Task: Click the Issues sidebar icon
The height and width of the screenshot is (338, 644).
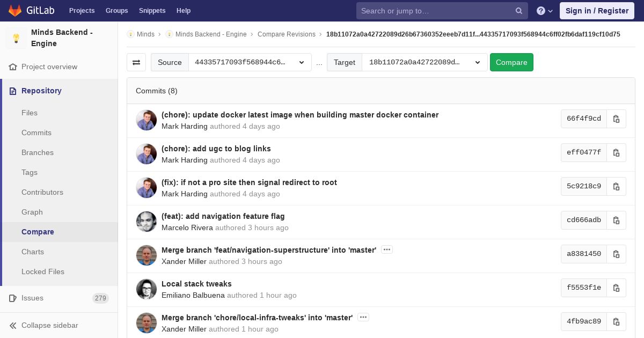Action: click(13, 298)
